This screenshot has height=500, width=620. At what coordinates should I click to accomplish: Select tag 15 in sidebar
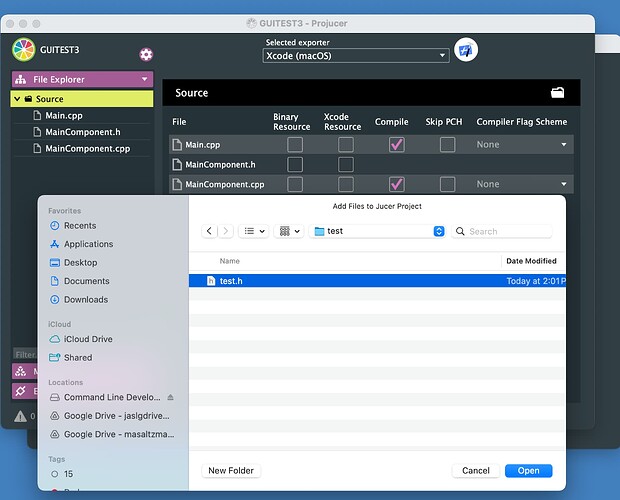coord(62,474)
